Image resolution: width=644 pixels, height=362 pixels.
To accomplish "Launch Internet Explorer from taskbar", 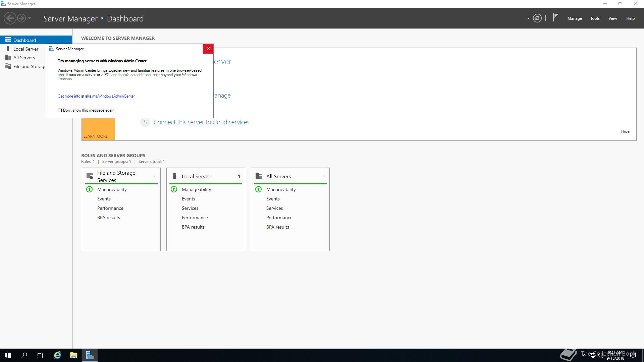I will tap(57, 355).
